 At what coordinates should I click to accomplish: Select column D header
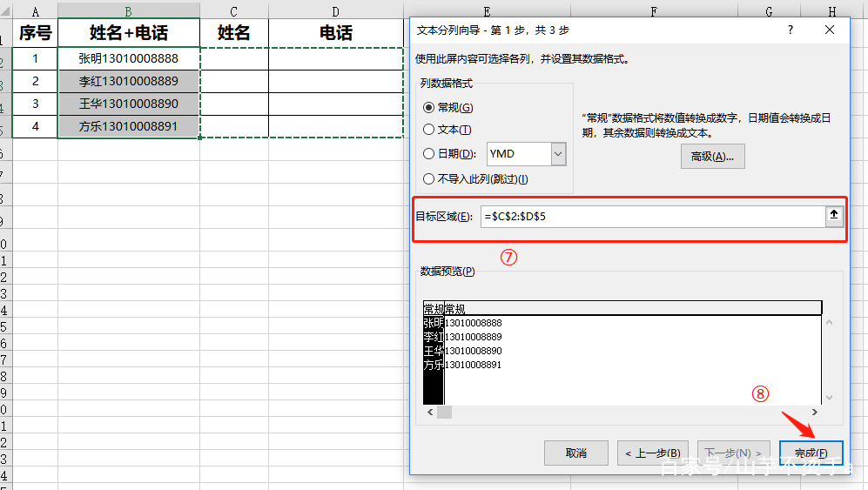coord(336,11)
